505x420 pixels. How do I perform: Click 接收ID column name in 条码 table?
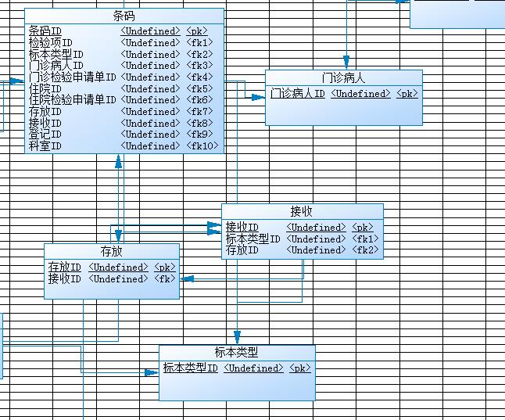tap(45, 123)
